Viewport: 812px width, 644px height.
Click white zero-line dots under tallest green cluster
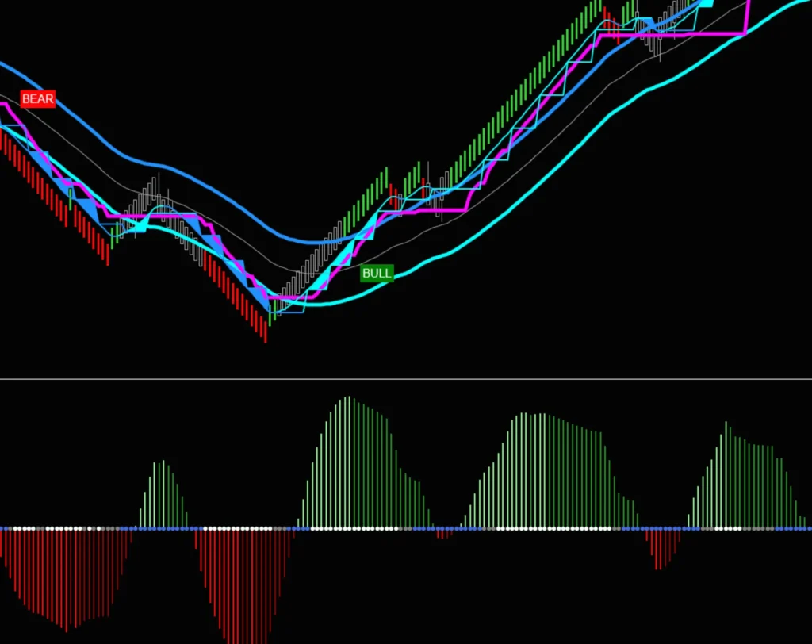(x=349, y=528)
